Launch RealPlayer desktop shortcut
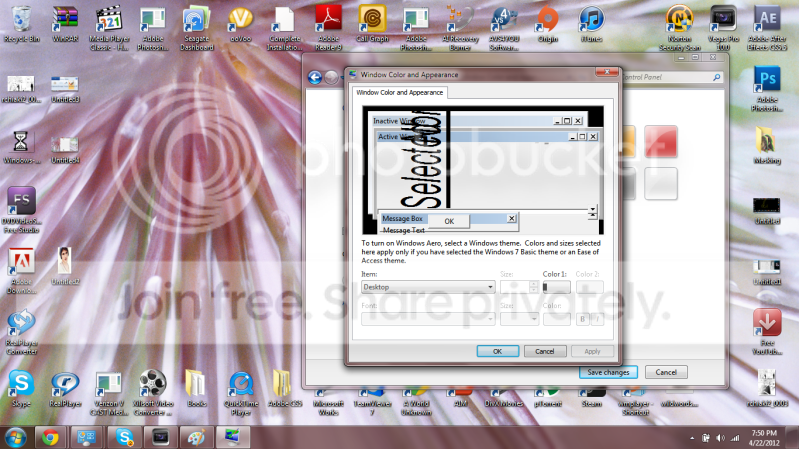This screenshot has height=449, width=799. 65,389
